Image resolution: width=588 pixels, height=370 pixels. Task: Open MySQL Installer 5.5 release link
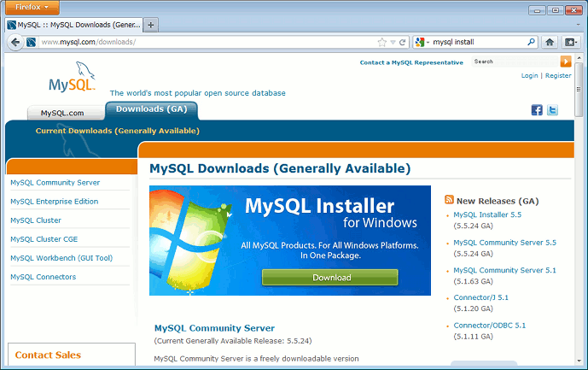pyautogui.click(x=487, y=215)
